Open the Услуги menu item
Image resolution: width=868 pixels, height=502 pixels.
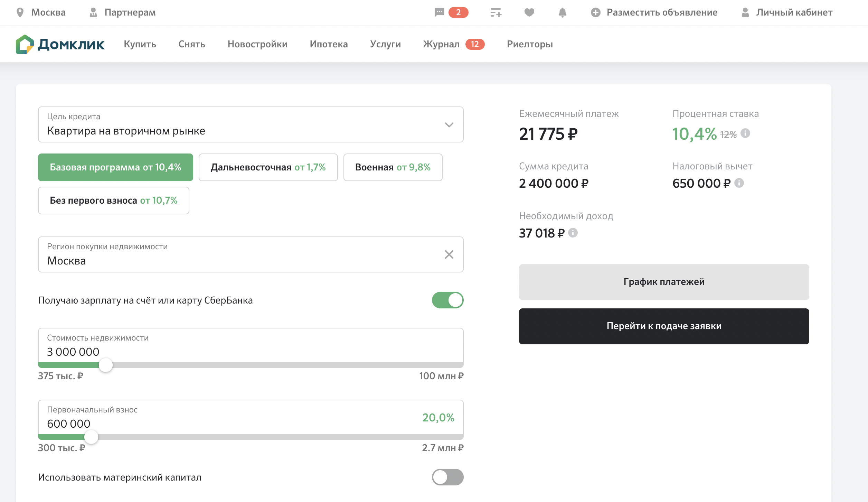385,44
